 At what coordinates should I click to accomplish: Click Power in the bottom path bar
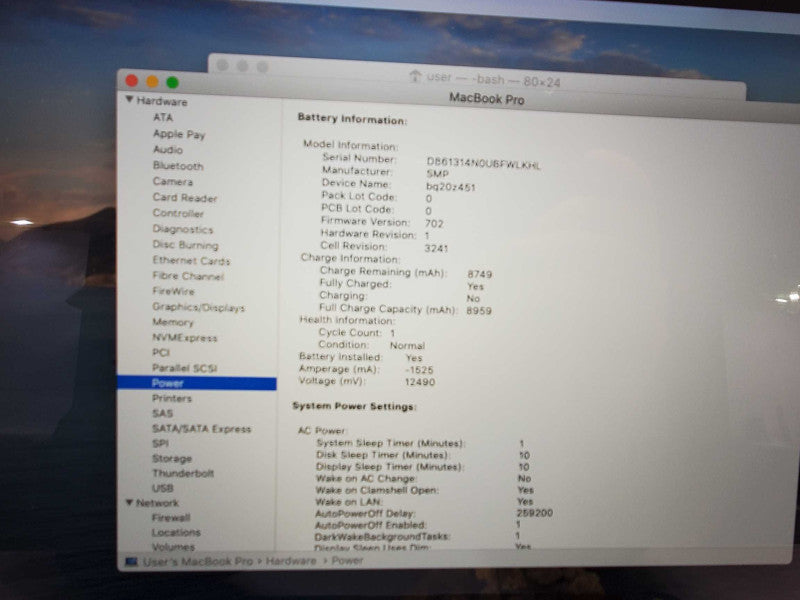(x=347, y=560)
